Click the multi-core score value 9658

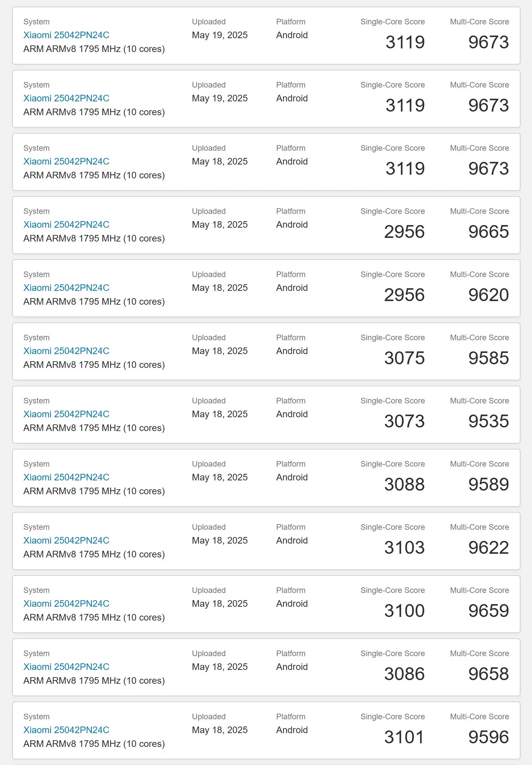pos(488,674)
